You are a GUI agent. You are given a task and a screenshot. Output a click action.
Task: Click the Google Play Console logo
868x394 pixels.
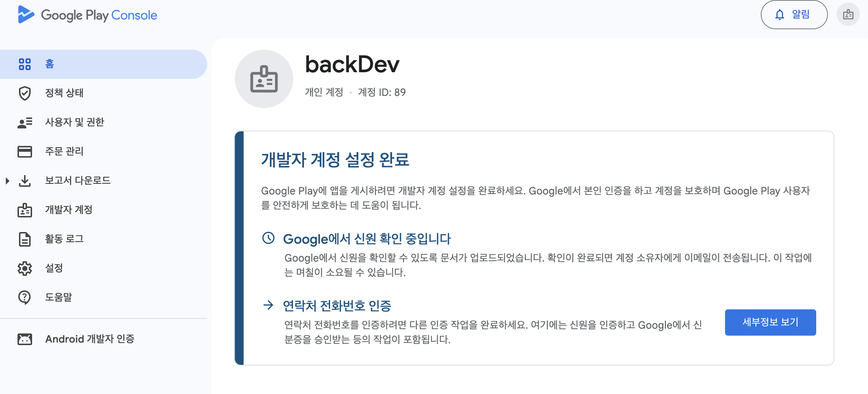tap(88, 15)
